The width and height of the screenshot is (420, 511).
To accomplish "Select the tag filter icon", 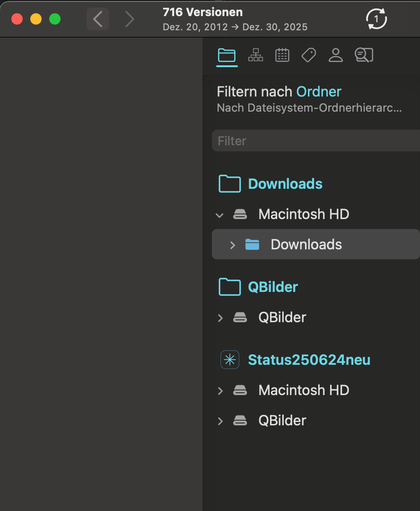I will 308,56.
